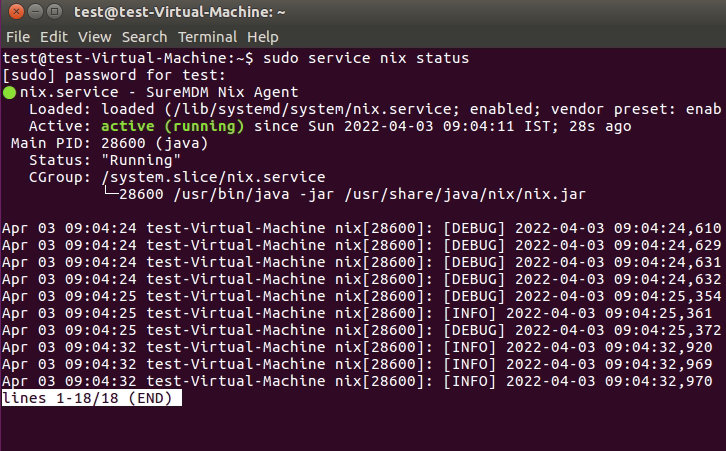Maximize the terminal window

[x=56, y=12]
